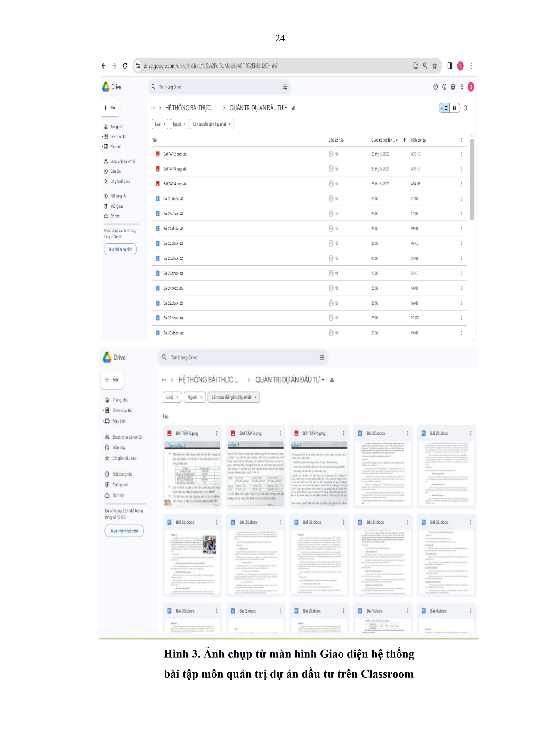Click the Mới new button in list view
535x756 pixels.
click(x=110, y=108)
